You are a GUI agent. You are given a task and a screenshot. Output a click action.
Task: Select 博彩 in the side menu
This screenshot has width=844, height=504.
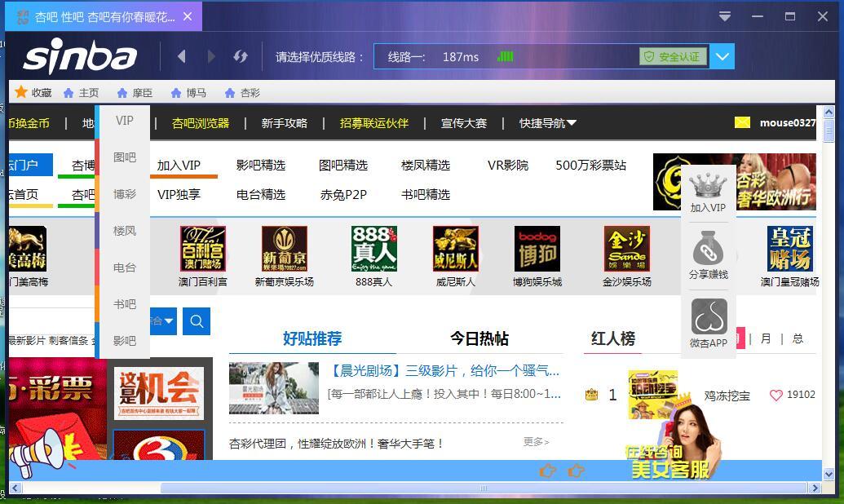tap(124, 194)
